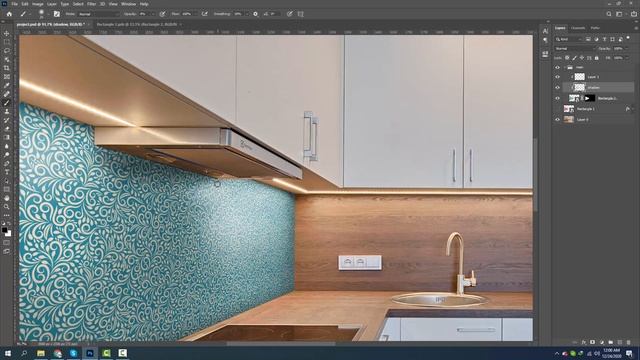Select the Rectangular Marquee tool

tap(7, 42)
